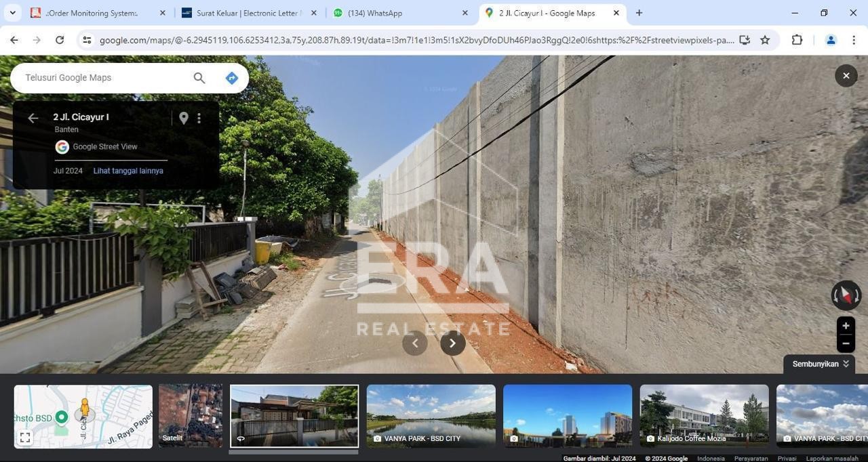The width and height of the screenshot is (868, 462).
Task: Open the Privasi link in footer
Action: (x=787, y=459)
